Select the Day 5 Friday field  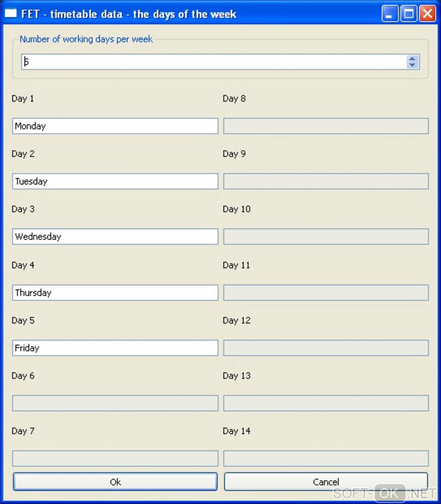[115, 348]
